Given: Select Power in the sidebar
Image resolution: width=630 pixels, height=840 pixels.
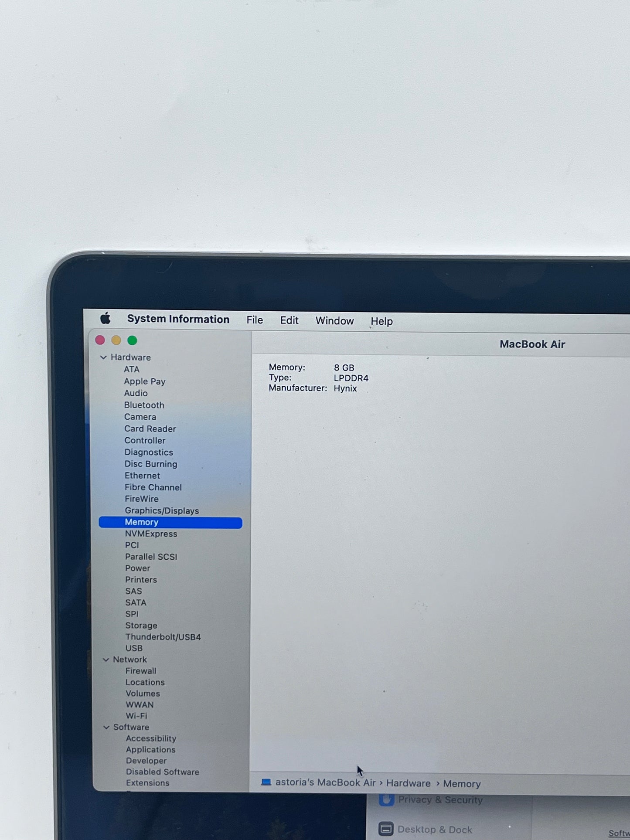Looking at the screenshot, I should [x=138, y=568].
